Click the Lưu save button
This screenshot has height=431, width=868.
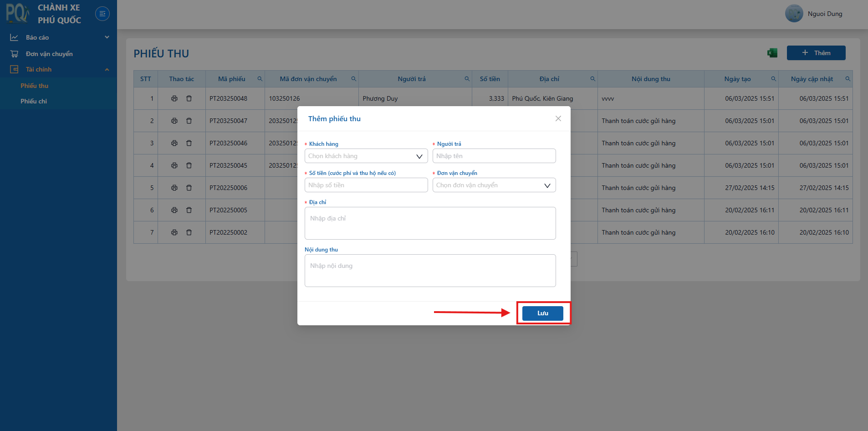tap(542, 313)
